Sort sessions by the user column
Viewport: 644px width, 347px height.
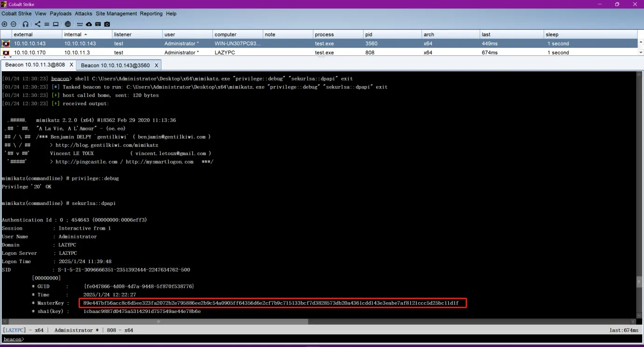188,34
